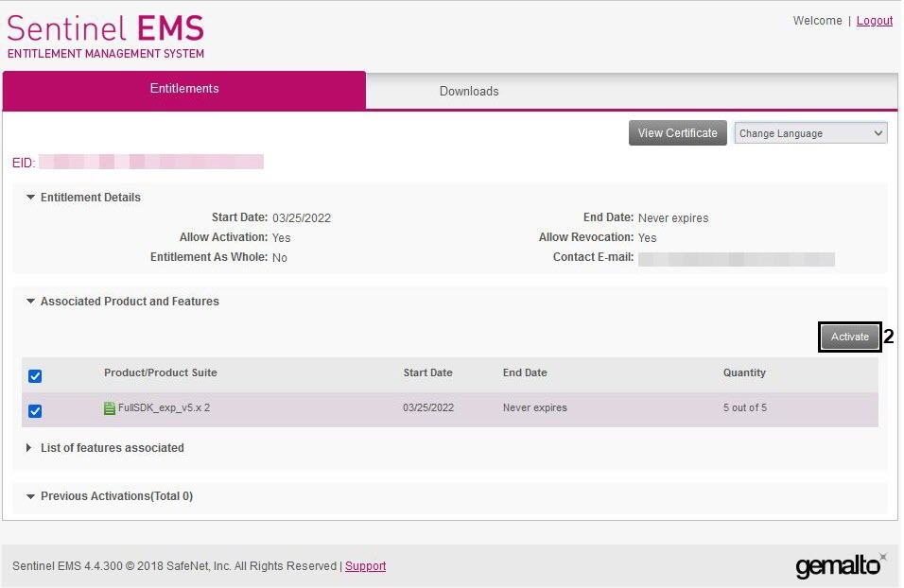Image resolution: width=904 pixels, height=588 pixels.
Task: Uncheck the FullSDK_exp_v5.x 2 row checkbox
Action: point(35,411)
